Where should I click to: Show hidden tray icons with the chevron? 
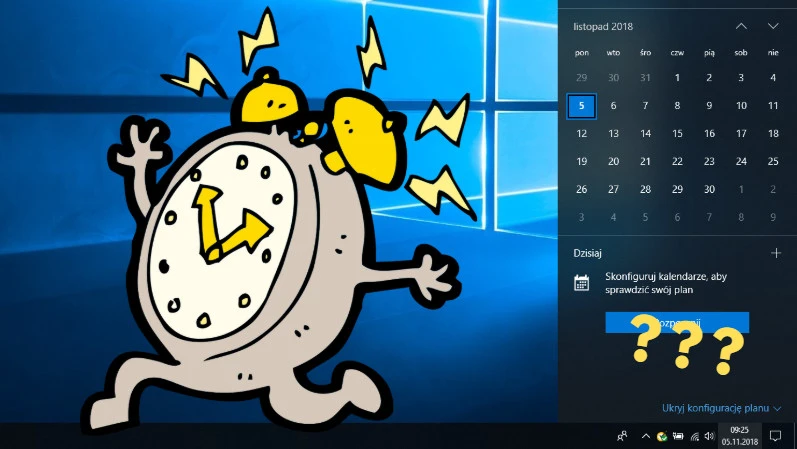(x=646, y=436)
